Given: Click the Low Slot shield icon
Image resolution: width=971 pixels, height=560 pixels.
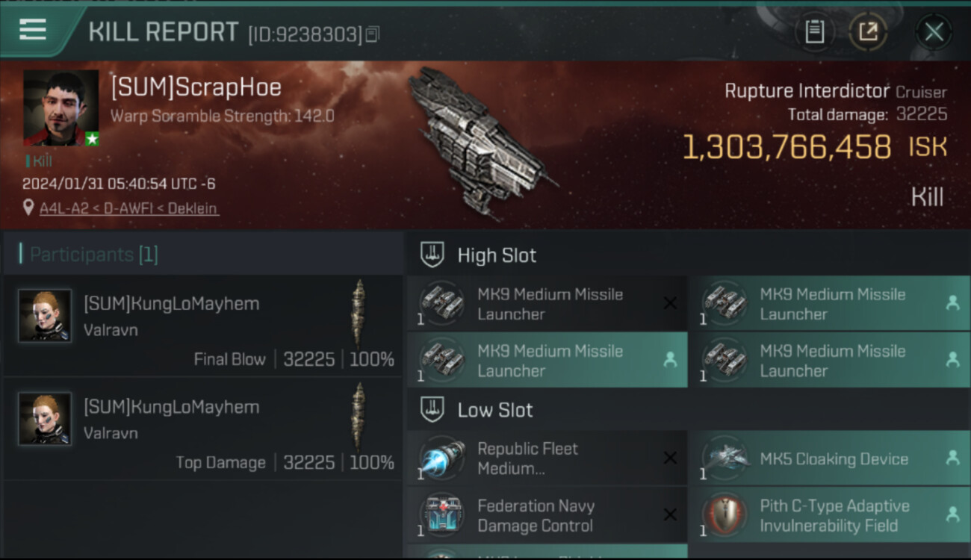Looking at the screenshot, I should [432, 409].
